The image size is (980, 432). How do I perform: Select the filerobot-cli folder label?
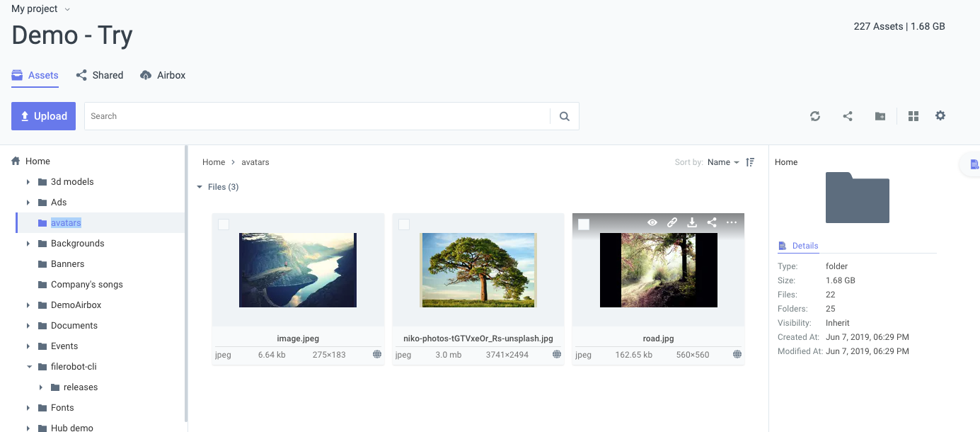tap(74, 367)
